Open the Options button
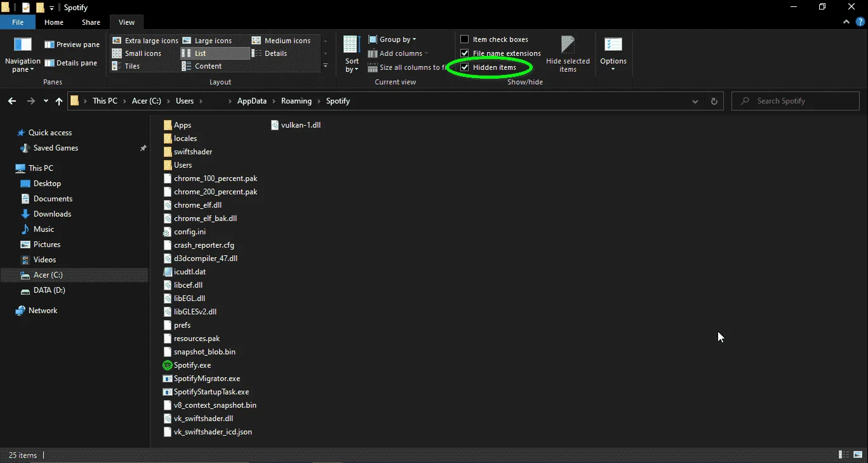Image resolution: width=868 pixels, height=463 pixels. coord(613,54)
